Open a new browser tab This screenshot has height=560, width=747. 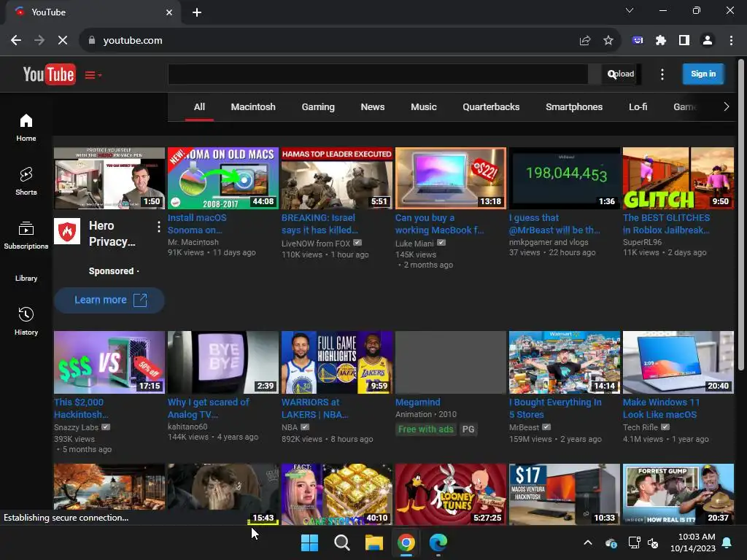click(x=197, y=12)
